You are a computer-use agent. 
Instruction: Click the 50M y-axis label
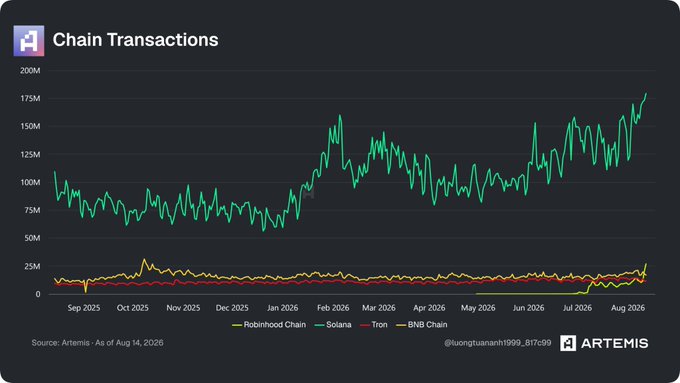[x=32, y=238]
